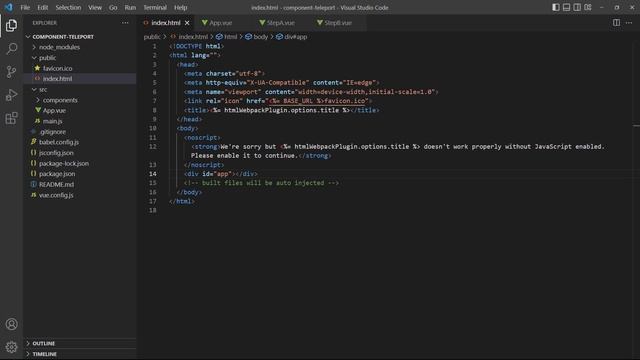The image size is (640, 360).
Task: Expand the components folder
Action: click(60, 100)
